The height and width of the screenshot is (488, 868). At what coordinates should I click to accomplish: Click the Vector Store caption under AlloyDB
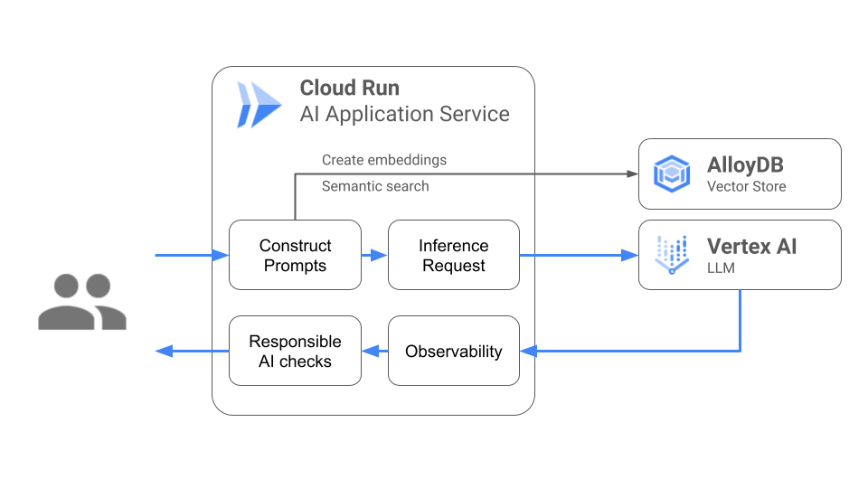coord(746,186)
